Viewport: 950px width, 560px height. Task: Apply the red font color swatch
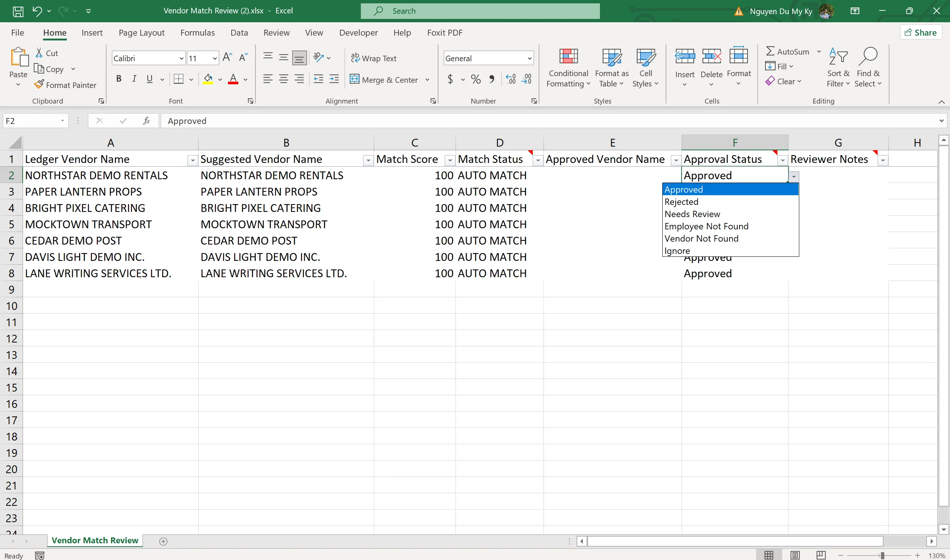233,79
